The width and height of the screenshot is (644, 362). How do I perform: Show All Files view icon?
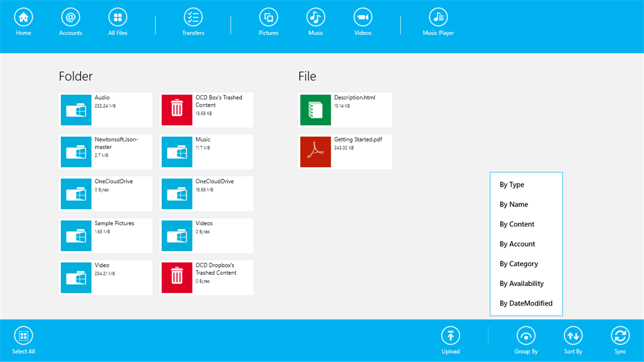118,17
